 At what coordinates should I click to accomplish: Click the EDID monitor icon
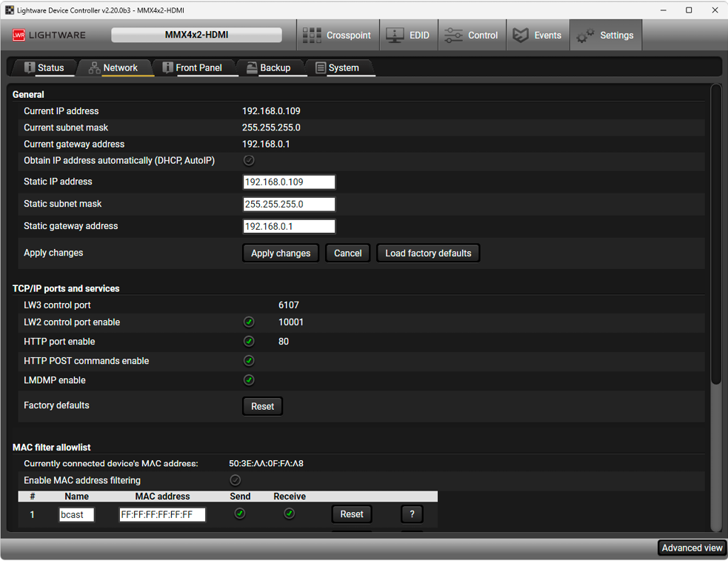coord(395,35)
